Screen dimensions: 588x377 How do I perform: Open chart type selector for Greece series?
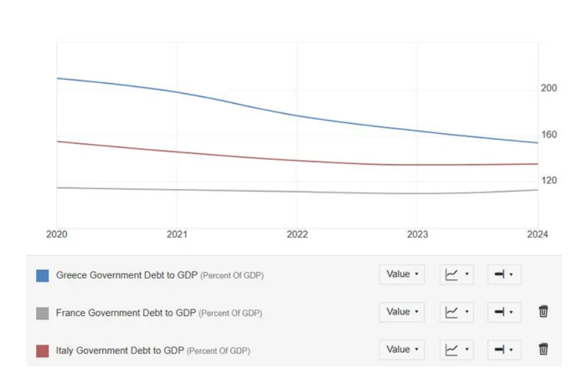[457, 274]
